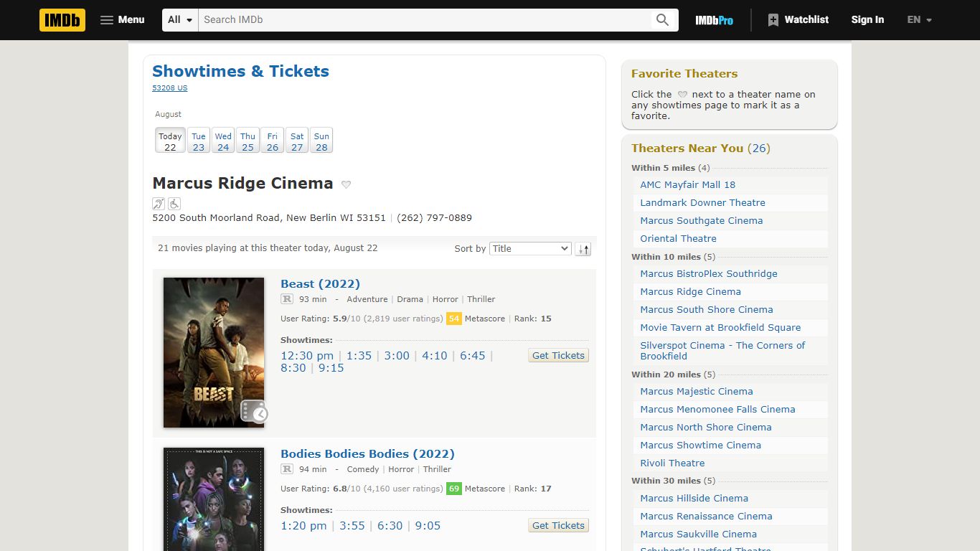Viewport: 980px width, 551px height.
Task: Open Marcus South Shore Cinema
Action: coord(707,309)
